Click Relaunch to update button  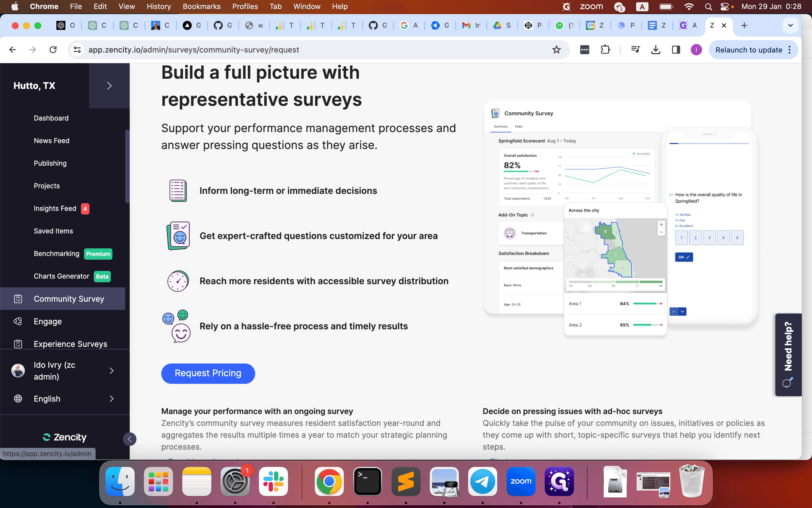coord(749,50)
